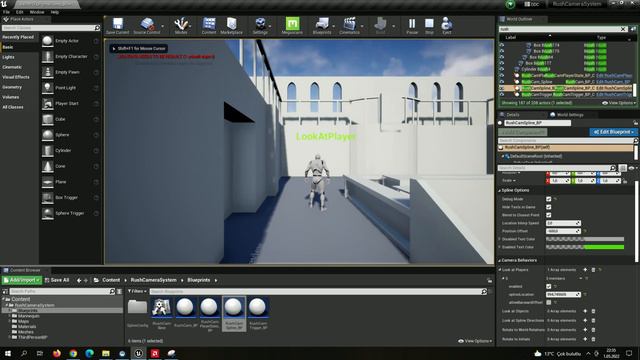Open the File menu
The height and width of the screenshot is (360, 640).
6,12
